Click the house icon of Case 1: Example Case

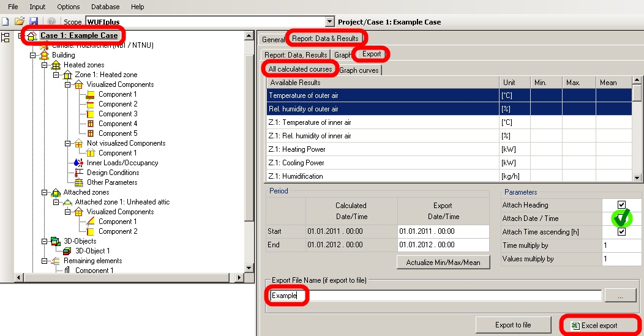pos(32,35)
